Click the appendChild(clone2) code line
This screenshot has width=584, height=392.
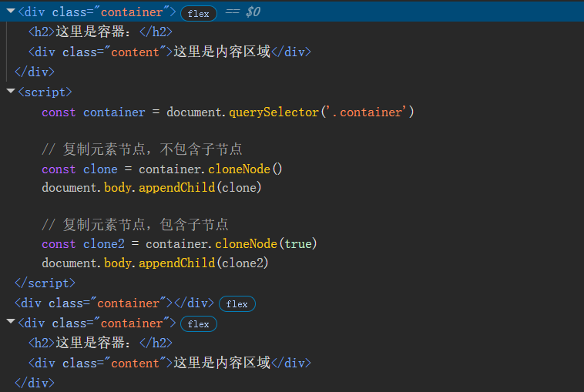pos(155,263)
